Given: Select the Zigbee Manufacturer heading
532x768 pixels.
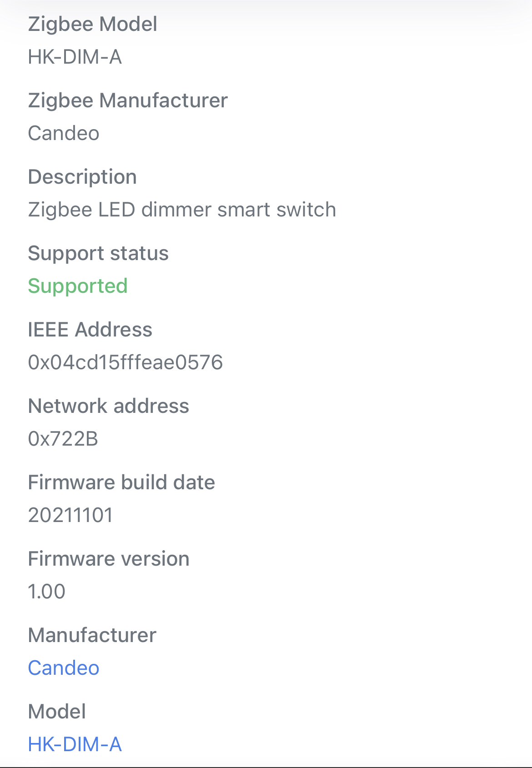Looking at the screenshot, I should tap(128, 100).
